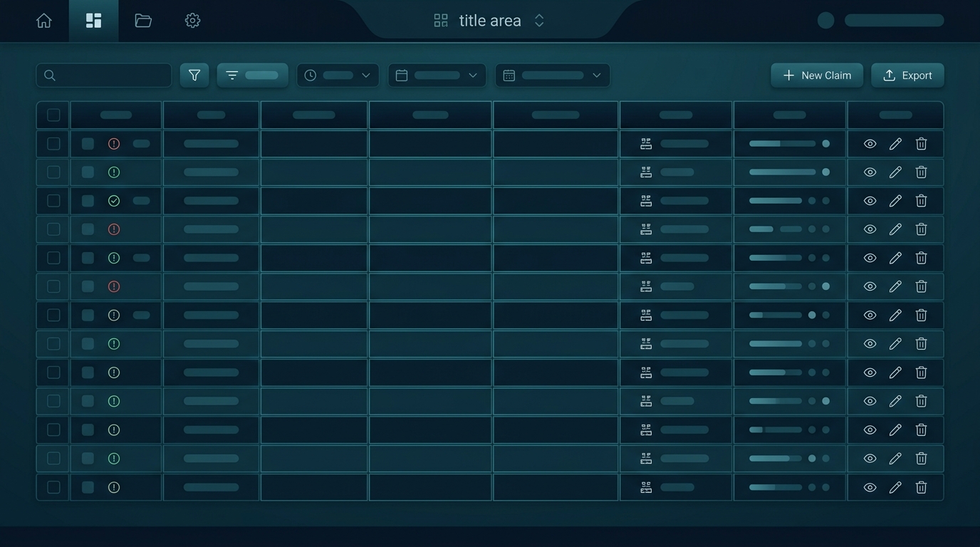
Task: Click the eye icon in the last row
Action: point(870,487)
